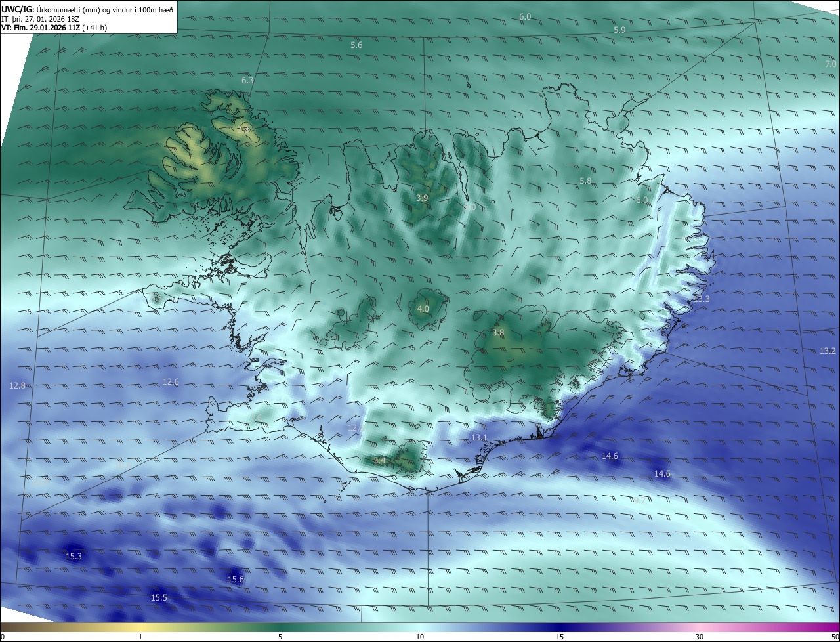Click the 15.5 value label on the map

[x=159, y=597]
